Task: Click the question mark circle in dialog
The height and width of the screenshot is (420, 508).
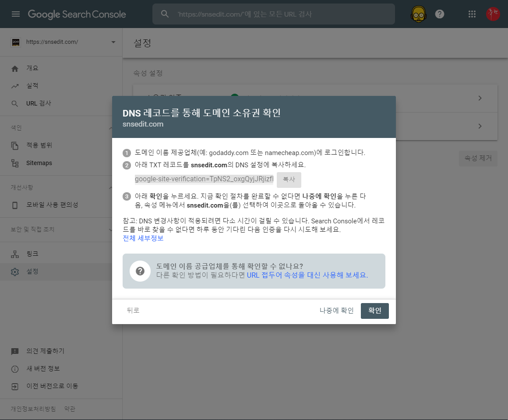Action: click(x=140, y=271)
